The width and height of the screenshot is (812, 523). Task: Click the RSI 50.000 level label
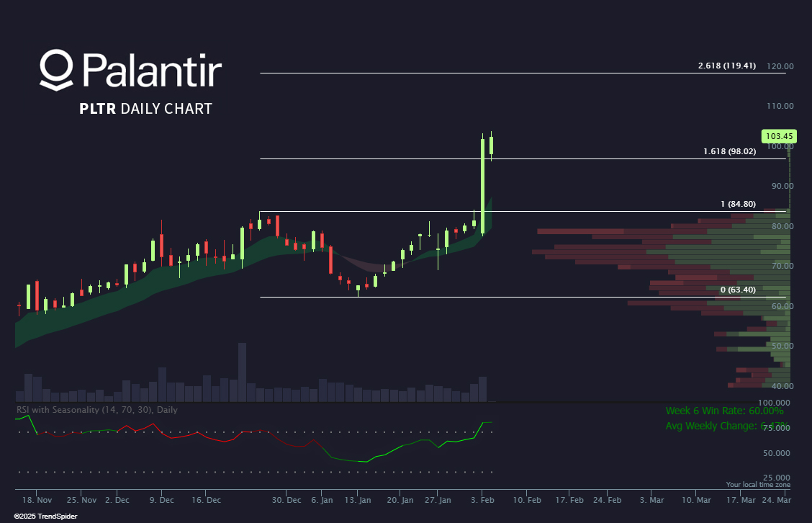pyautogui.click(x=777, y=454)
